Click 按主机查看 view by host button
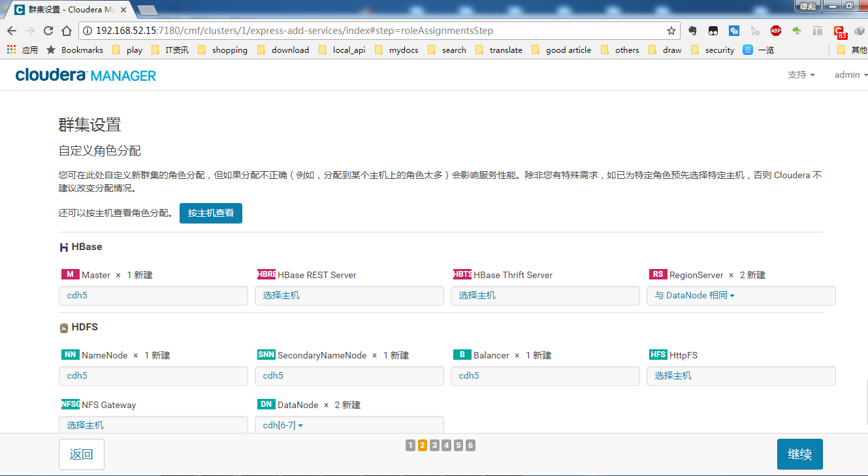This screenshot has height=476, width=868. [x=211, y=213]
